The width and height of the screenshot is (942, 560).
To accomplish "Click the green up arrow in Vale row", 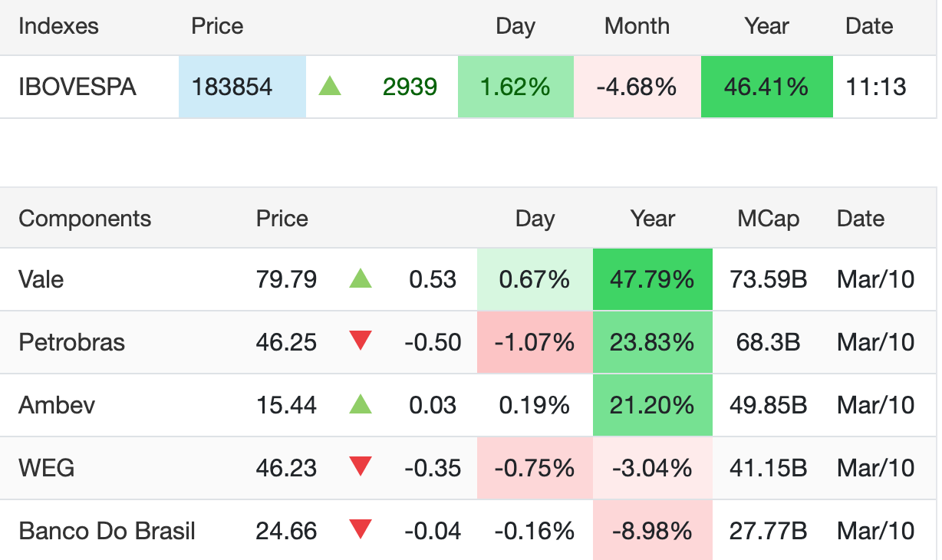I will pos(360,279).
